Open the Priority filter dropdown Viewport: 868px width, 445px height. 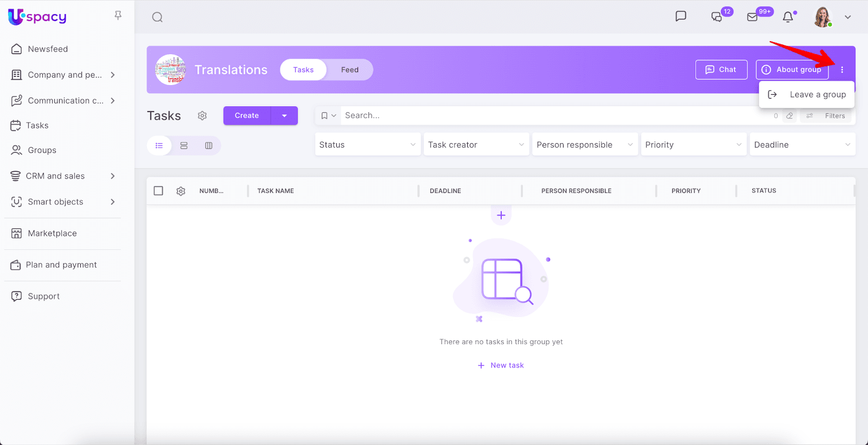[x=693, y=145]
